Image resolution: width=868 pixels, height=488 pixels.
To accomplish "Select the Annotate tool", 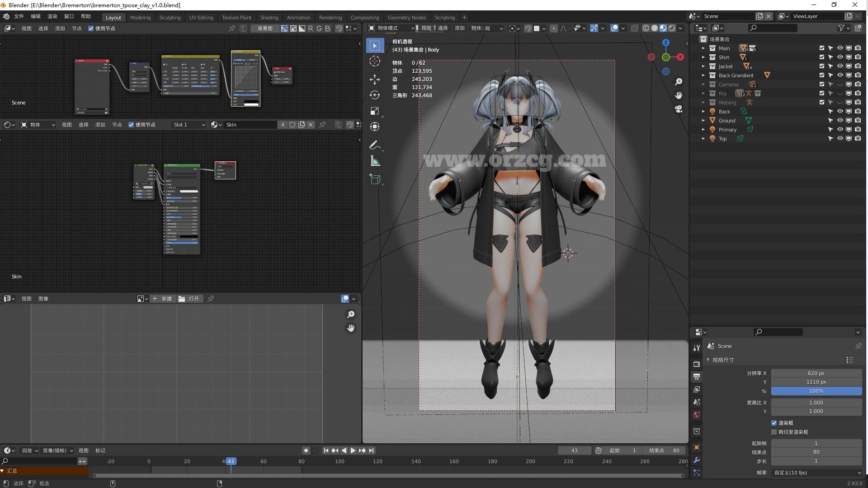I will pos(375,145).
